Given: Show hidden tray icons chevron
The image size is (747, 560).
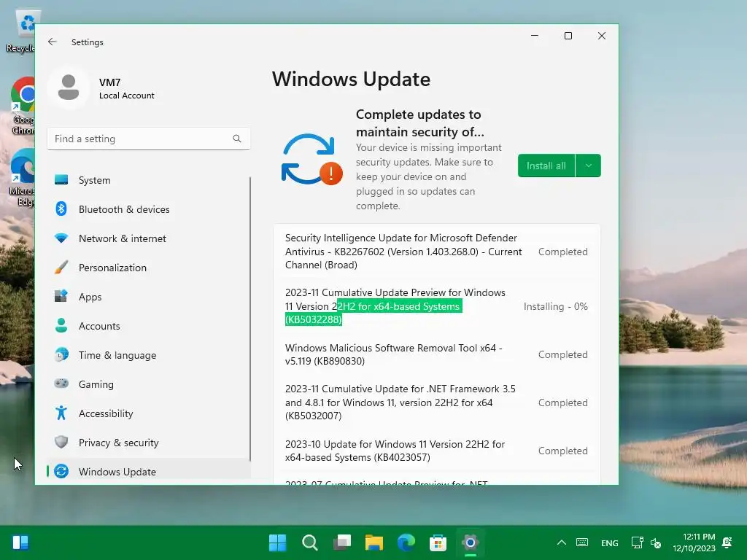Looking at the screenshot, I should (x=562, y=542).
